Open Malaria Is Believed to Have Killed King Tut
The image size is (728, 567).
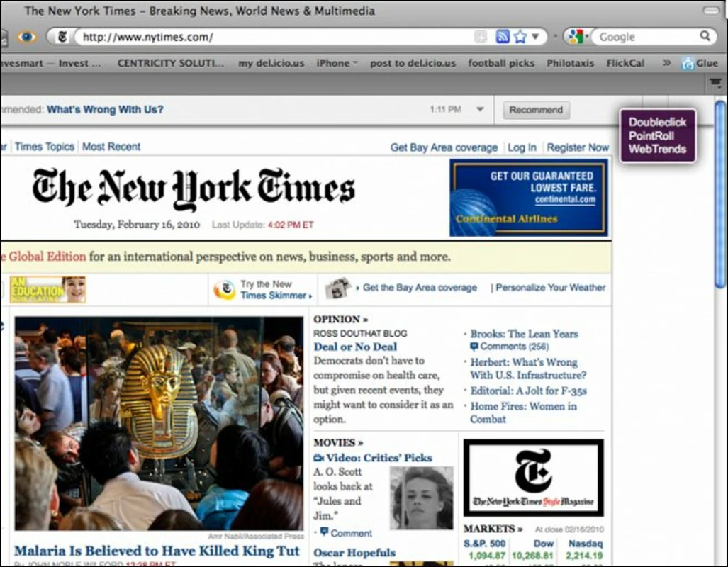point(157,551)
